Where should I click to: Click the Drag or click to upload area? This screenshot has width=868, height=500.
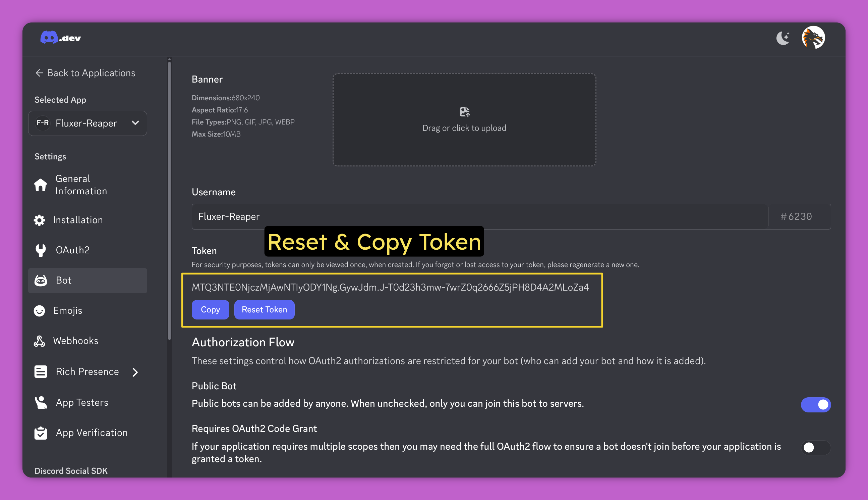point(464,120)
